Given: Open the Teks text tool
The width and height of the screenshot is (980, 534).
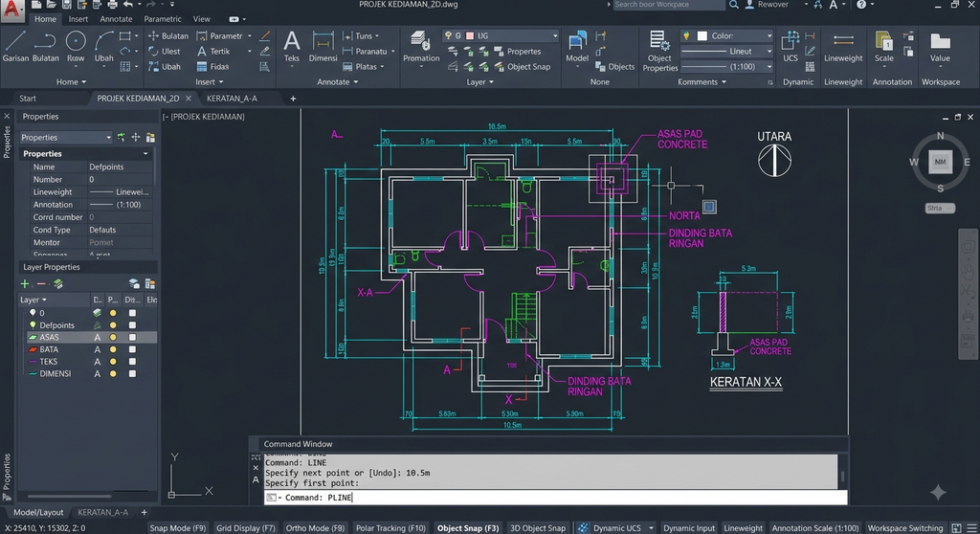Looking at the screenshot, I should (x=291, y=47).
